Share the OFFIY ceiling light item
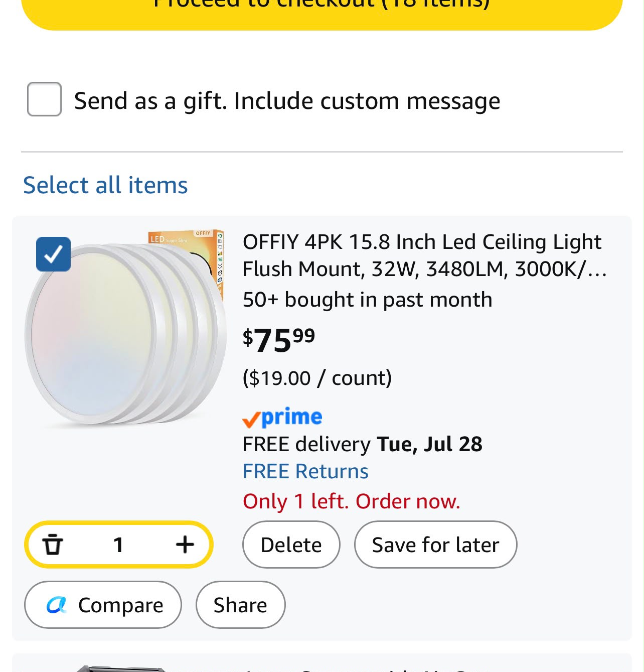Image resolution: width=644 pixels, height=672 pixels. point(241,605)
